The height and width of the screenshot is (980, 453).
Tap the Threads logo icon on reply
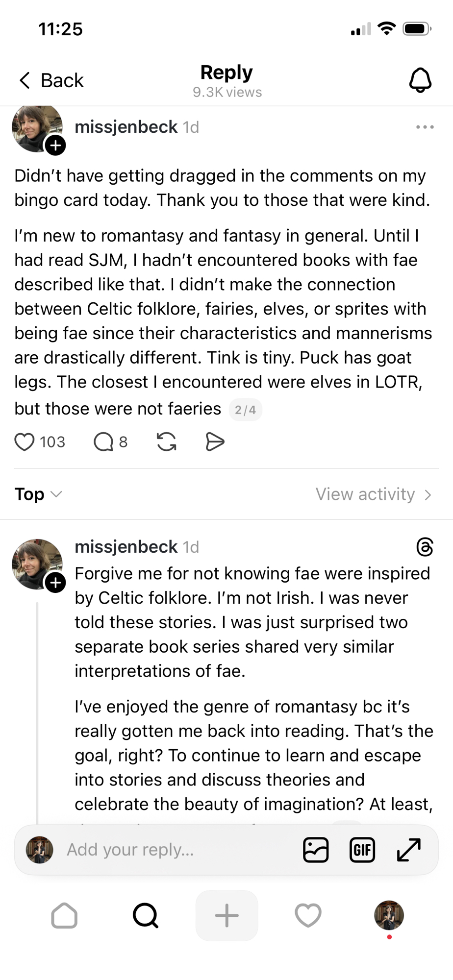425,547
